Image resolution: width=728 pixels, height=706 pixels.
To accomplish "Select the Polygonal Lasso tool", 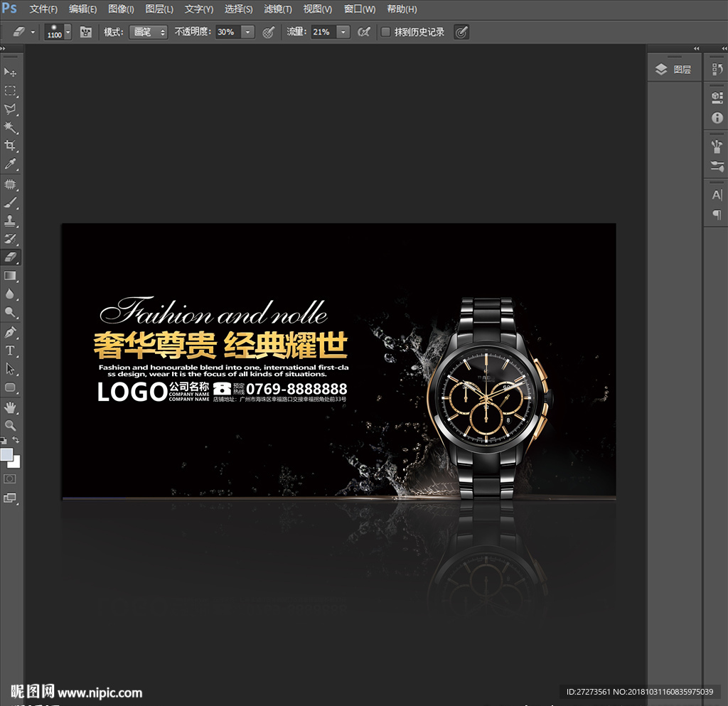I will pyautogui.click(x=10, y=109).
